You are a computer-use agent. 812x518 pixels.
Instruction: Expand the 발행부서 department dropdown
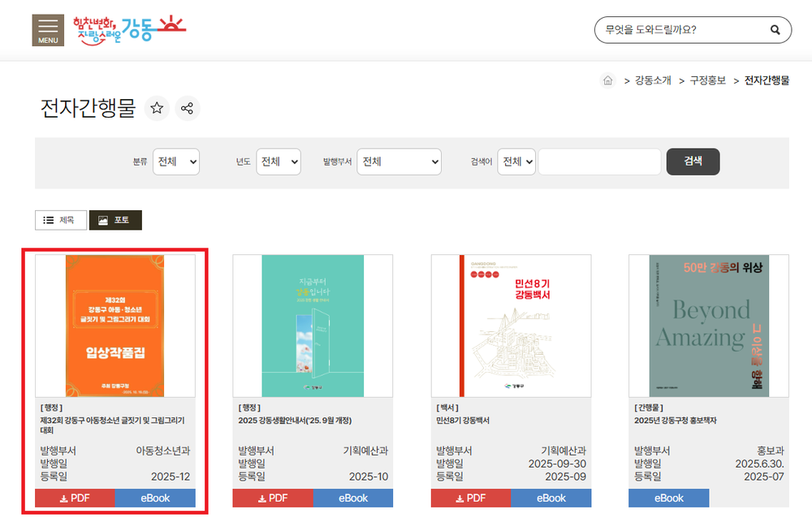click(399, 162)
